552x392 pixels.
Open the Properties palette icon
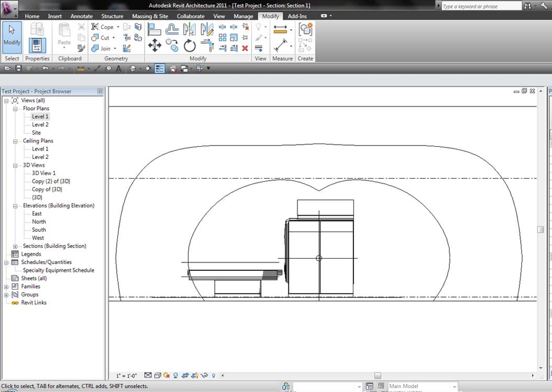37,45
